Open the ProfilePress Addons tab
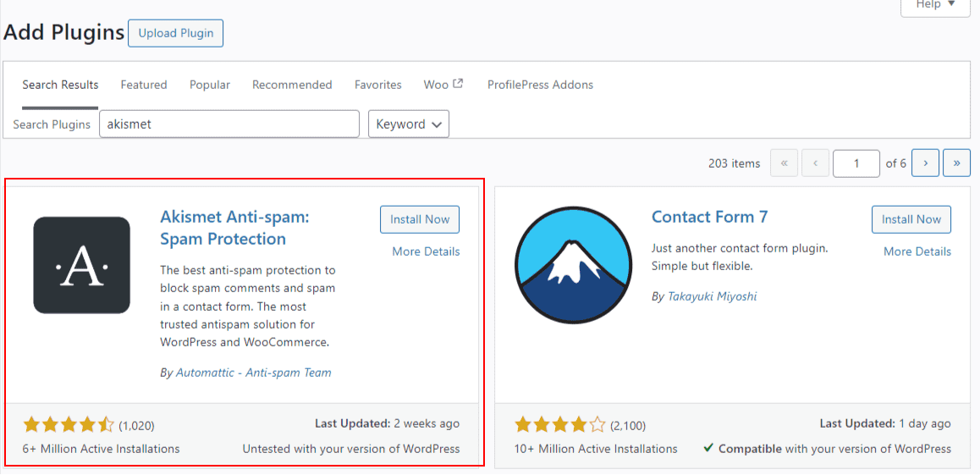This screenshot has height=475, width=980. pyautogui.click(x=540, y=85)
